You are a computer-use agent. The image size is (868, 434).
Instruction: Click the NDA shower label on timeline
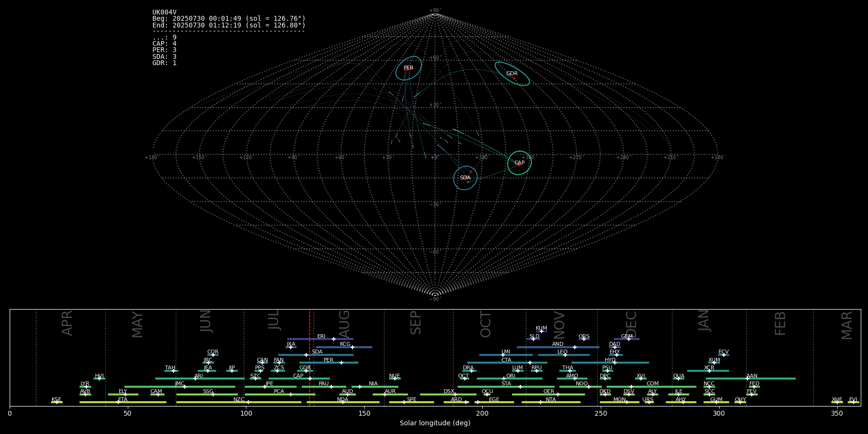pos(343,400)
